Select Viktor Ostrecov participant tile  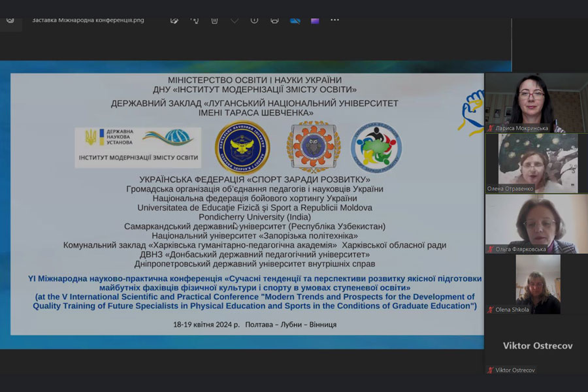pos(536,345)
